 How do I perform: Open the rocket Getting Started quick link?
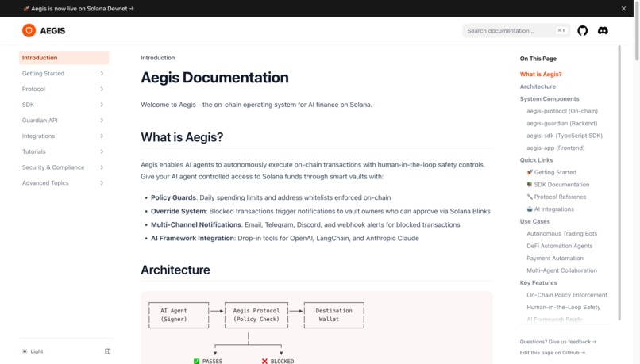(551, 172)
